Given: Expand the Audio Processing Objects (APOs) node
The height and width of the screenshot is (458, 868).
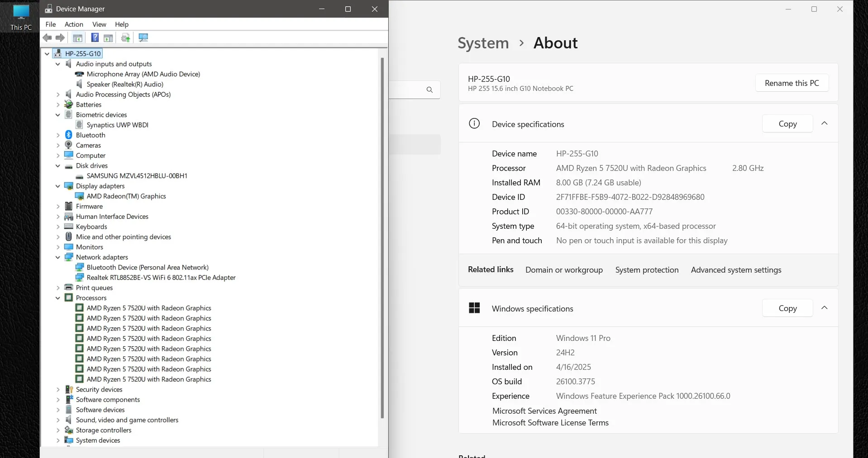Looking at the screenshot, I should [x=58, y=94].
